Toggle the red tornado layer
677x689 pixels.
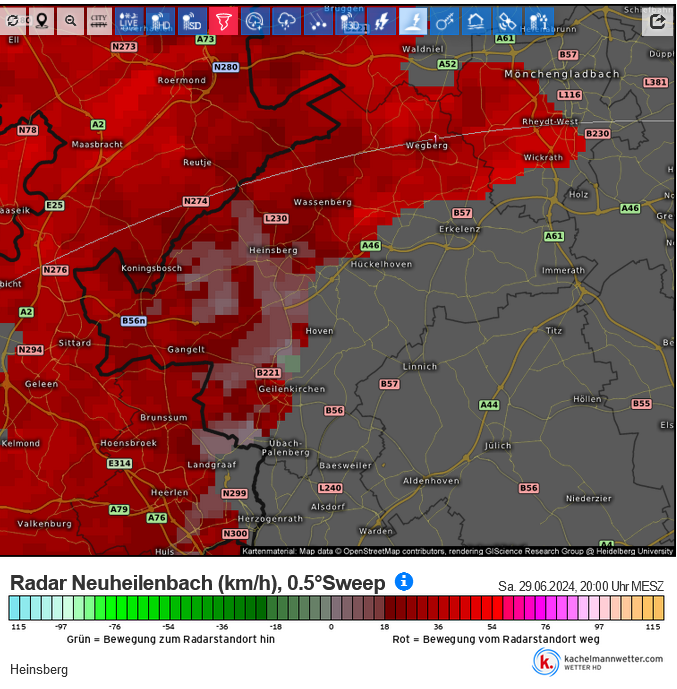pos(224,21)
